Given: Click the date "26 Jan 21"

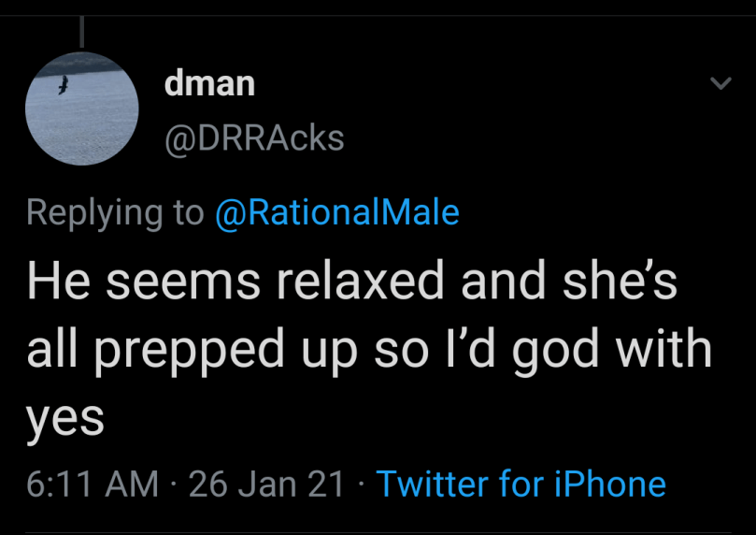Looking at the screenshot, I should (x=267, y=484).
